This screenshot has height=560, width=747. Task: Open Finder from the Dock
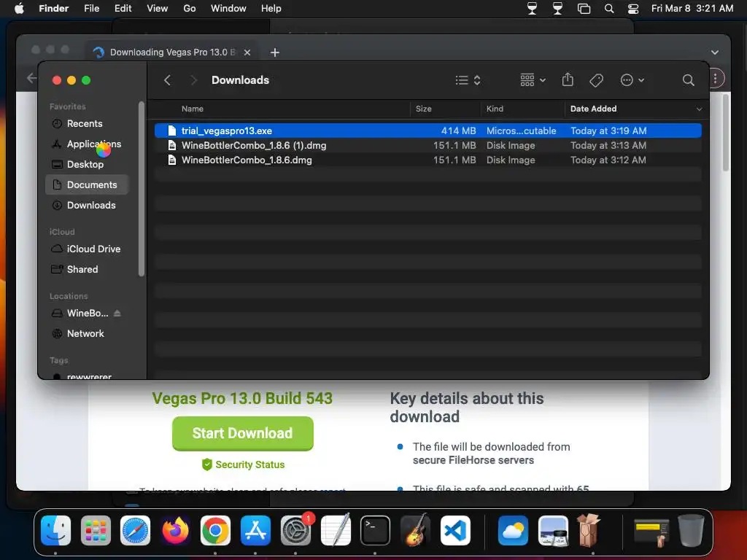55,531
